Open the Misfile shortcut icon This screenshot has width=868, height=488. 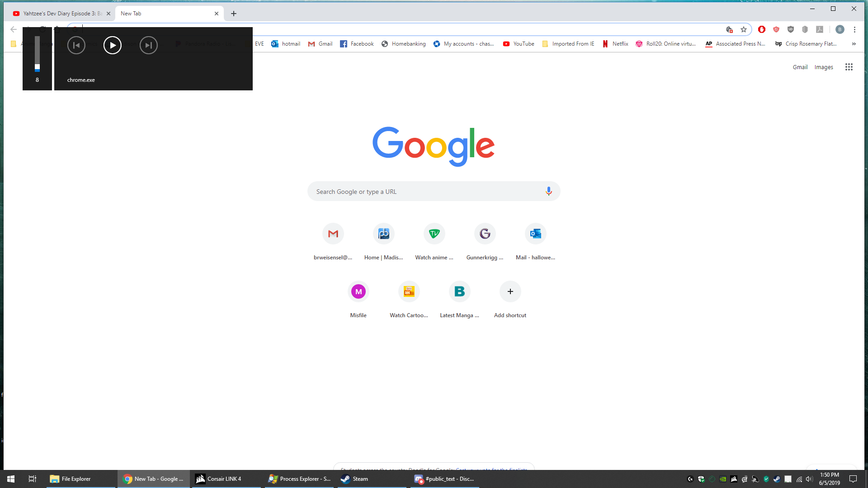359,291
